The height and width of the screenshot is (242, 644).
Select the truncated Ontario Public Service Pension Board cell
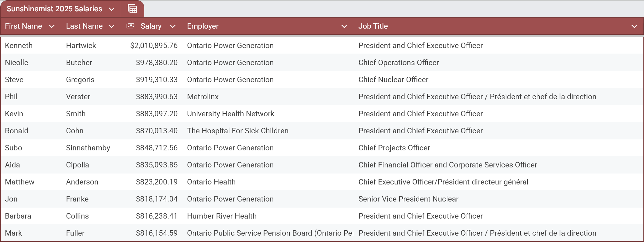tap(270, 233)
